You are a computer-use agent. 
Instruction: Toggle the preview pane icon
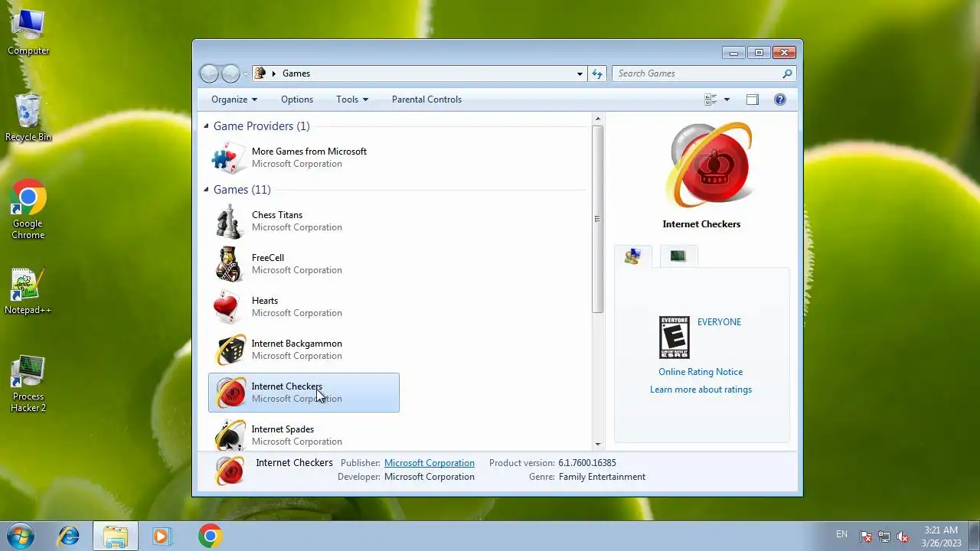[753, 99]
